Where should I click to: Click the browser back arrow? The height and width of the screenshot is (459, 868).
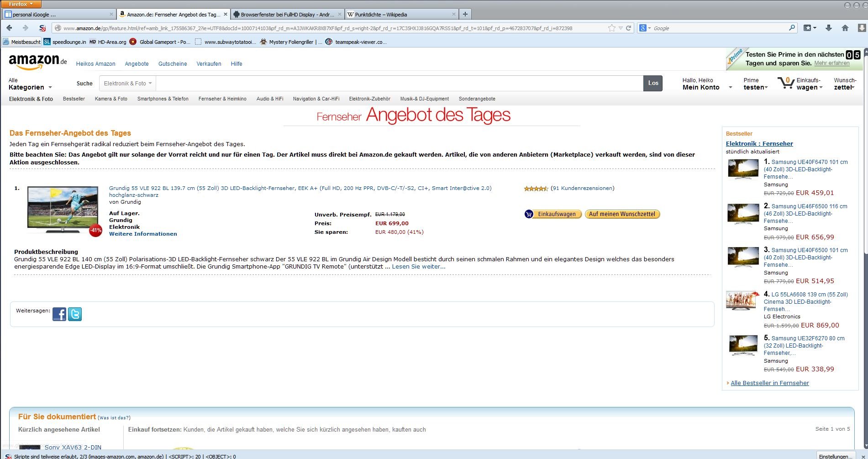pos(9,28)
